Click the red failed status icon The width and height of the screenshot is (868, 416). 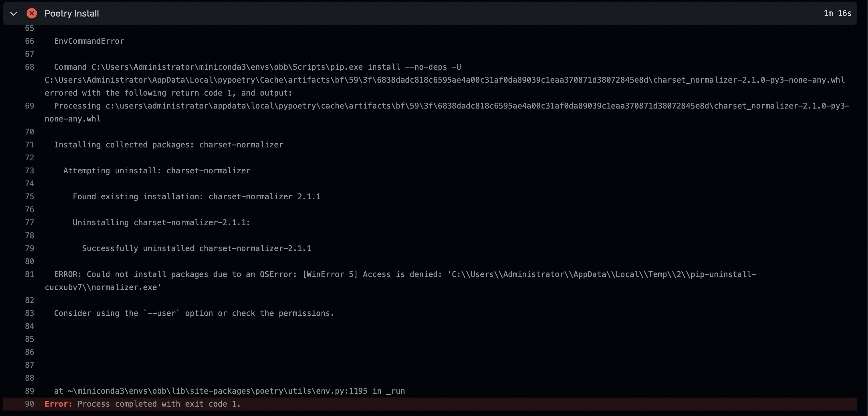32,14
